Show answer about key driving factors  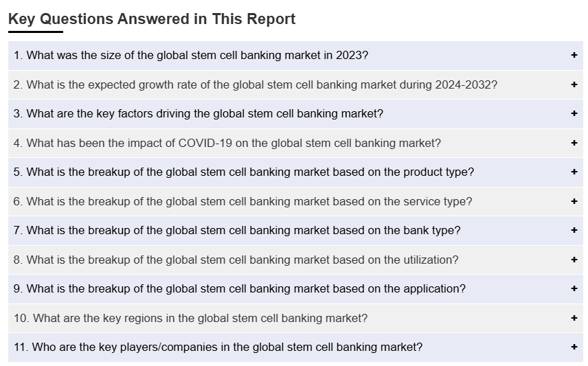tap(198, 113)
